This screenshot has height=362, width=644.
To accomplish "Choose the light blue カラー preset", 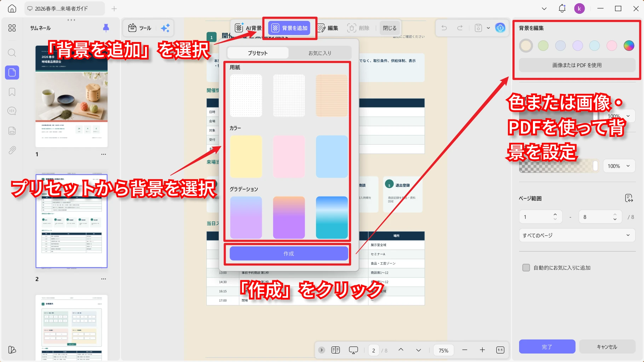I will tap(332, 157).
